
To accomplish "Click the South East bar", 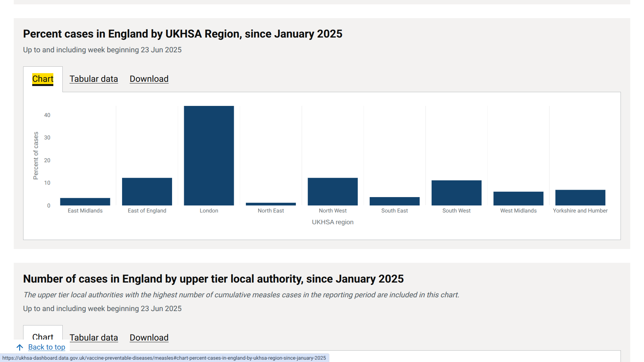I will [x=394, y=201].
